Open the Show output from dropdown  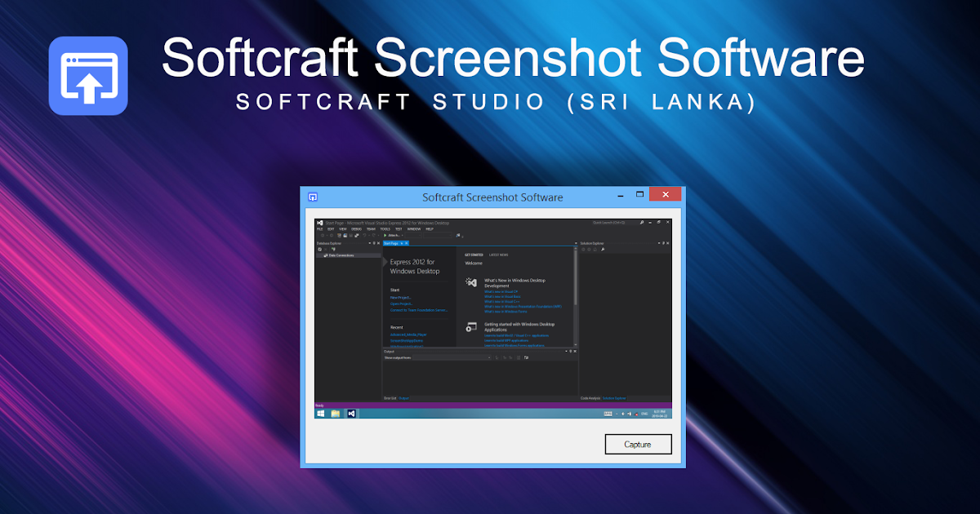tap(490, 357)
